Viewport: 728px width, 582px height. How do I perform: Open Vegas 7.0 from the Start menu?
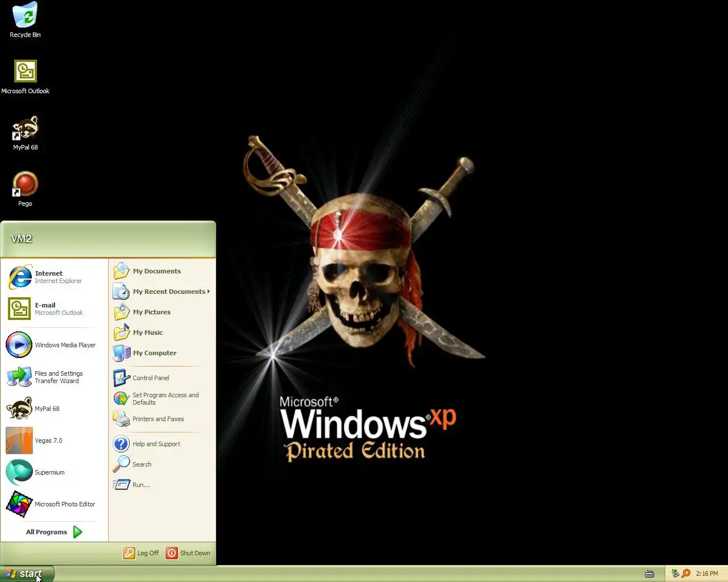click(55, 440)
